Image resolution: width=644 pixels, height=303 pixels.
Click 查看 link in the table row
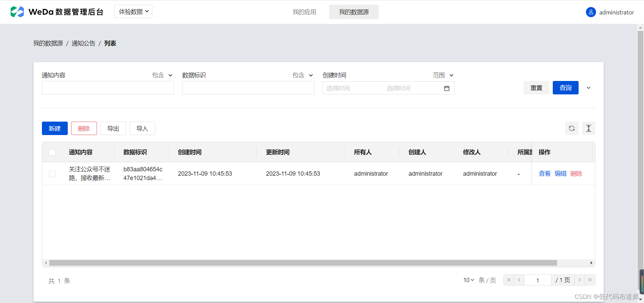click(x=545, y=174)
